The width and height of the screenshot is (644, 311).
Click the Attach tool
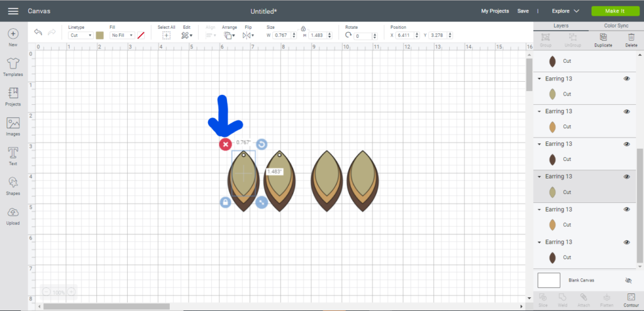(x=583, y=300)
